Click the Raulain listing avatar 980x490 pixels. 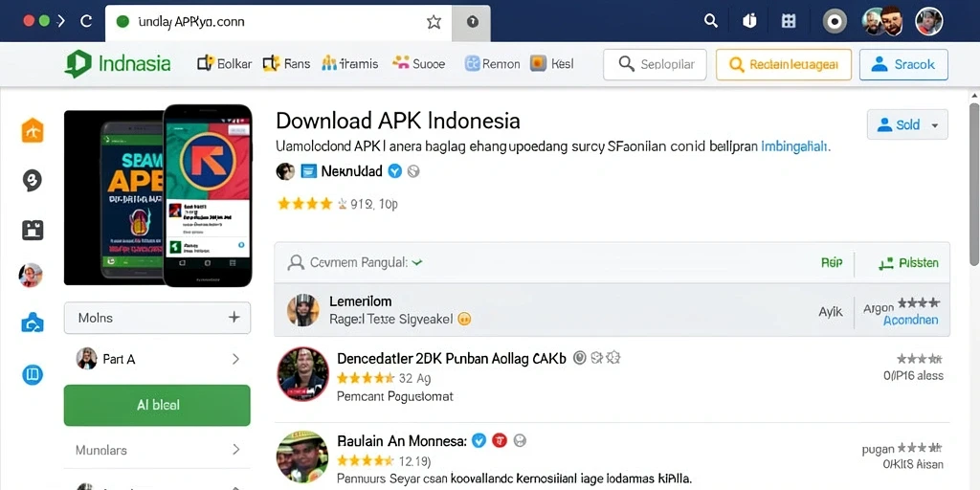[x=302, y=457]
